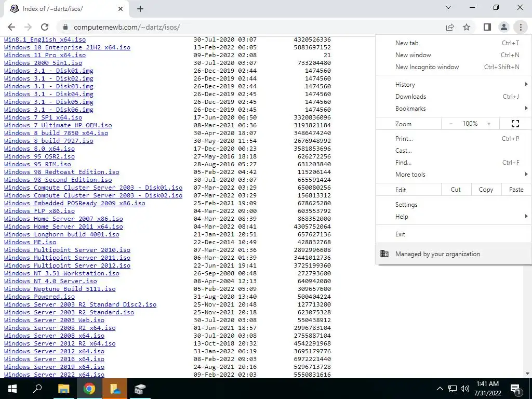This screenshot has height=399, width=532.
Task: Open Windows_FLP_x86.iso link
Action: 39,211
